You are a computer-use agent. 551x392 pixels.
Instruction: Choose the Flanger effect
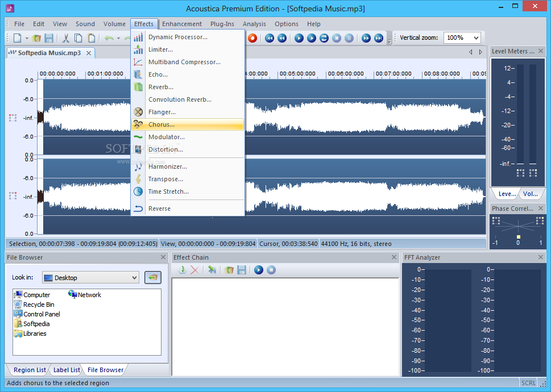(x=188, y=112)
